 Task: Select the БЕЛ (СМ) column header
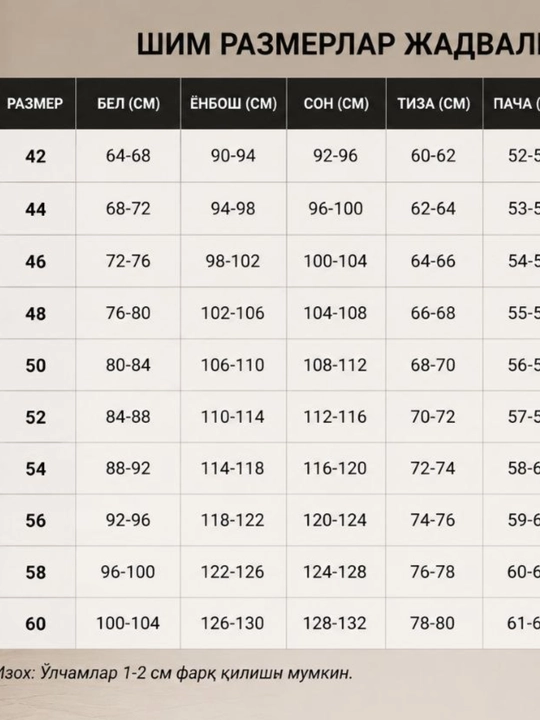(128, 103)
